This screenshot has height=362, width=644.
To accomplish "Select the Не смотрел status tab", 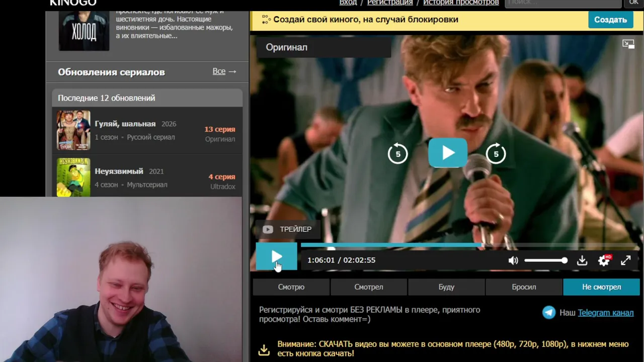I will click(x=602, y=287).
